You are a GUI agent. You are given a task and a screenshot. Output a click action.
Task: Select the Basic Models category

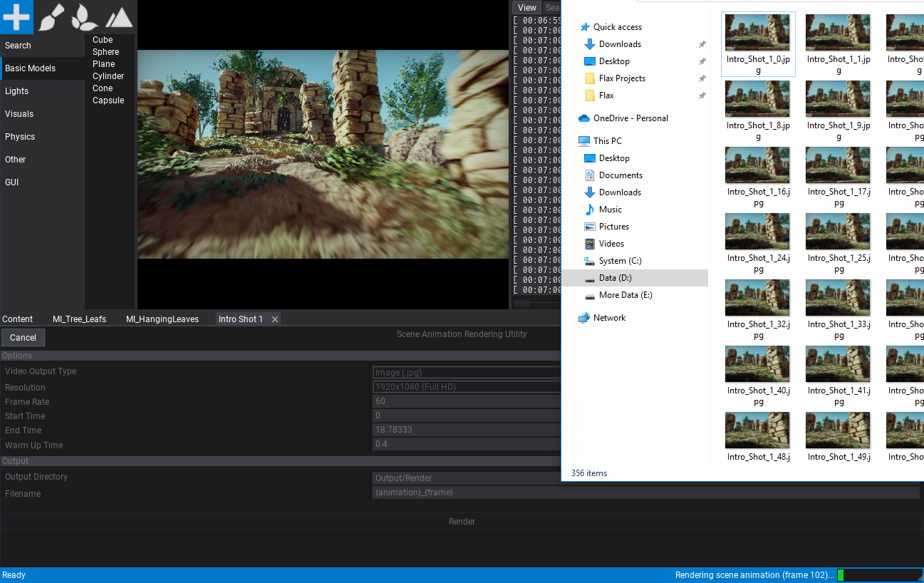click(30, 68)
